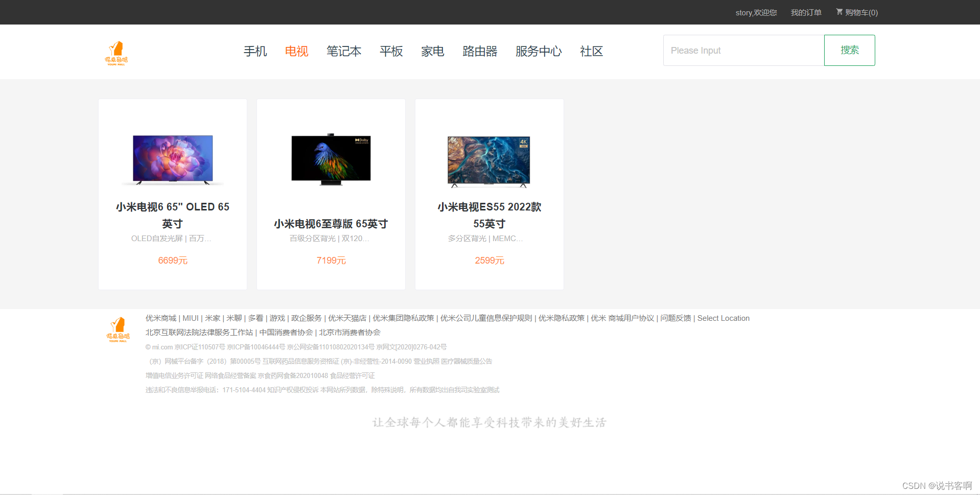
Task: Open the 中国消费者协会 footer link
Action: pos(286,333)
